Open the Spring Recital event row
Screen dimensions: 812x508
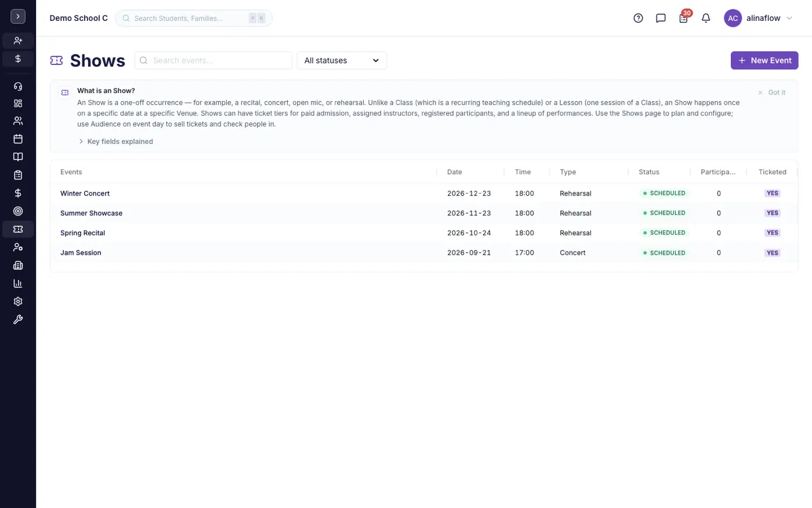(x=424, y=233)
